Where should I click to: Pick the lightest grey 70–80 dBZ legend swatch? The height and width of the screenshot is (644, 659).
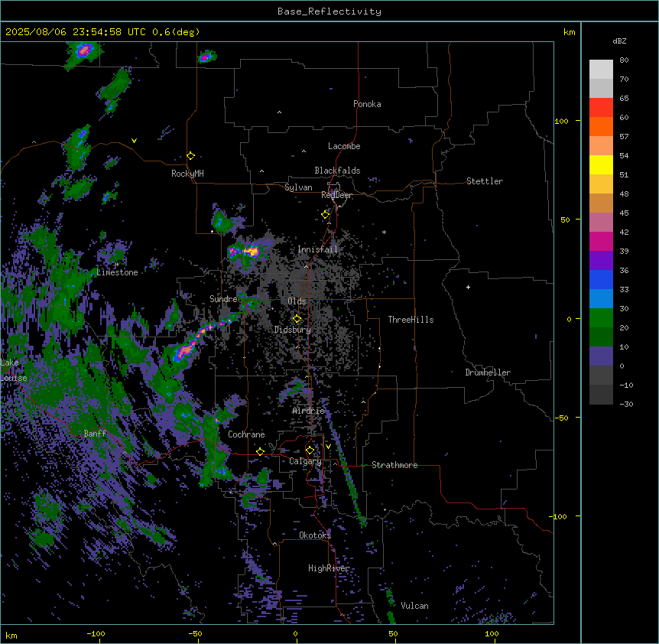[601, 70]
